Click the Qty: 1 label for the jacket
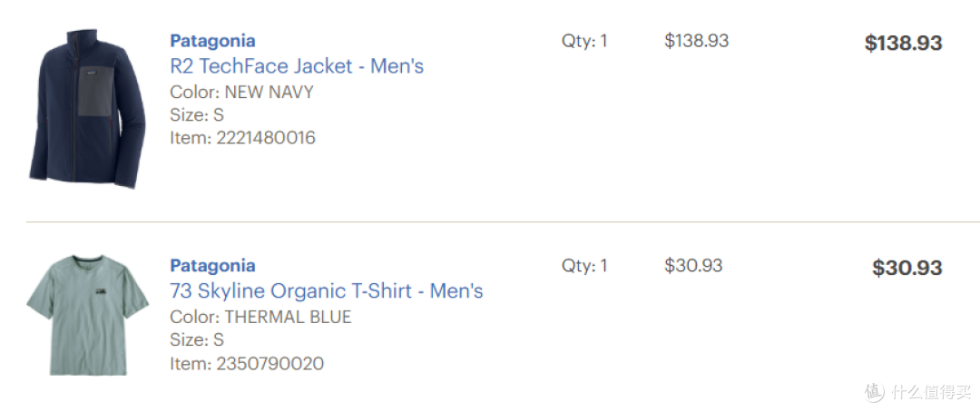980x412 pixels. [x=584, y=41]
